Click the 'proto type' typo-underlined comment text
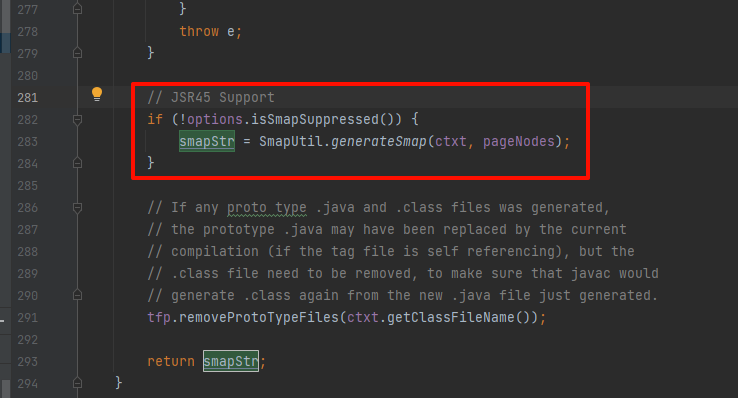 (267, 207)
